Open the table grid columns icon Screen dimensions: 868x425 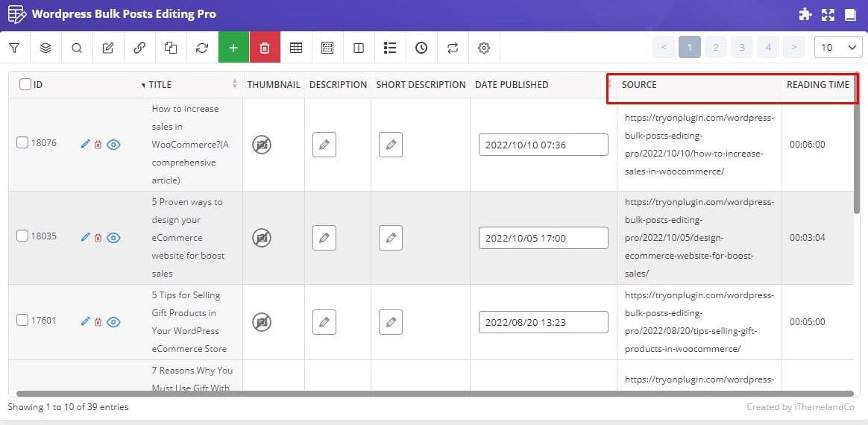point(296,48)
